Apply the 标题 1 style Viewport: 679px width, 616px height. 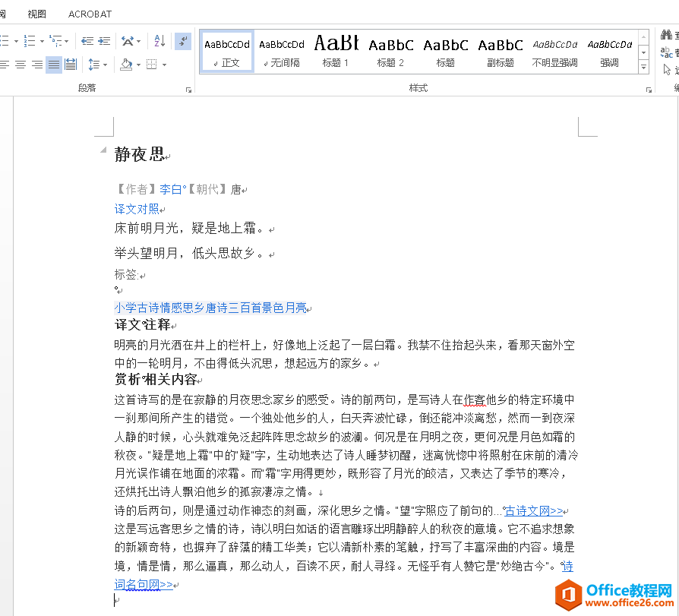(x=336, y=52)
